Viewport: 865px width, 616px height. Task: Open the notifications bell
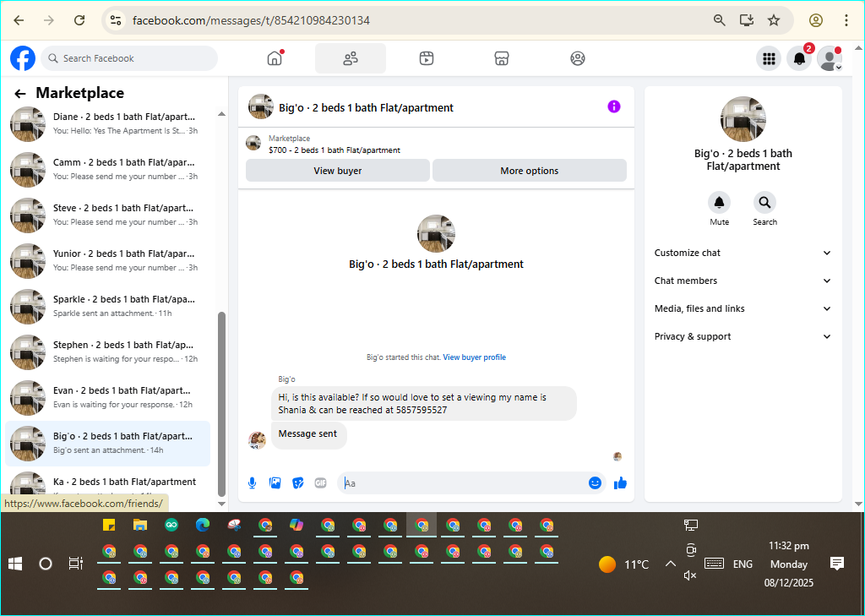pos(799,58)
